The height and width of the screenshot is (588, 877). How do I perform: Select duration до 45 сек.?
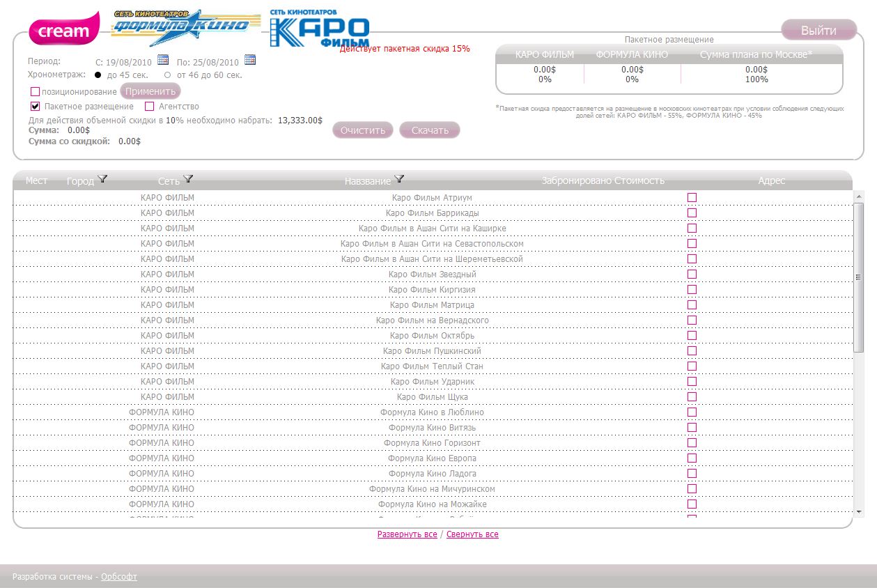click(x=98, y=75)
